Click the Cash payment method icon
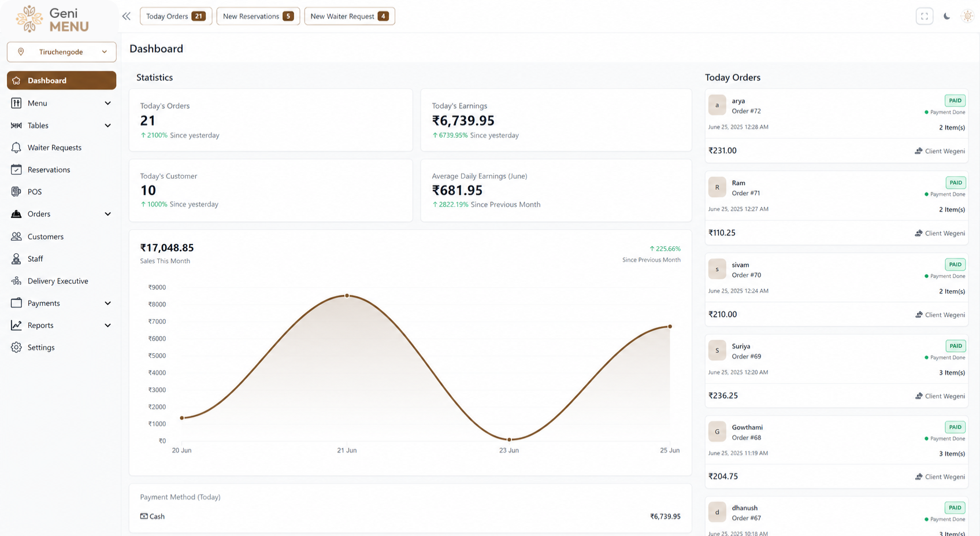The image size is (980, 536). tap(144, 516)
